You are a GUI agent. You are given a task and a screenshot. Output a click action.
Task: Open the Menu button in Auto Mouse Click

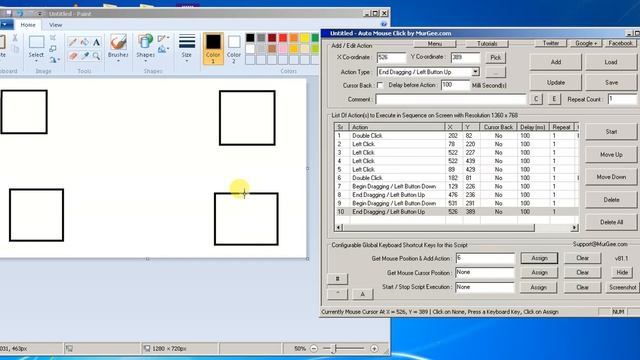click(x=435, y=44)
